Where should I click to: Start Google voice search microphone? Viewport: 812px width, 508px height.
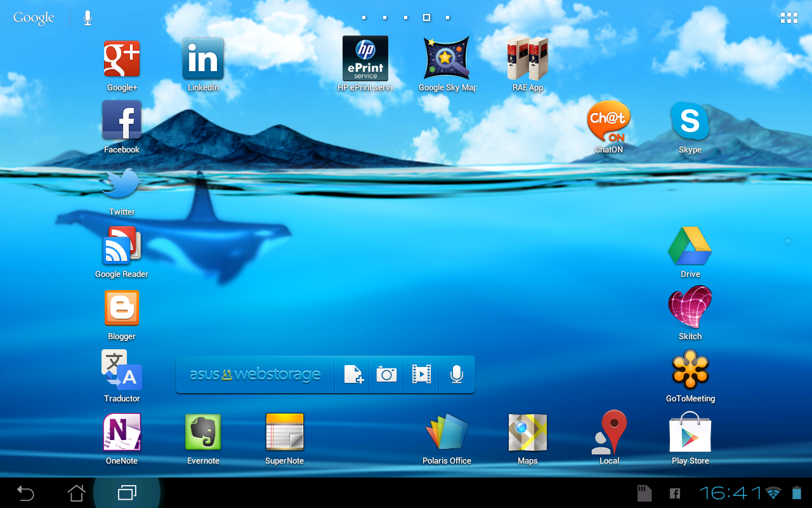pyautogui.click(x=88, y=18)
